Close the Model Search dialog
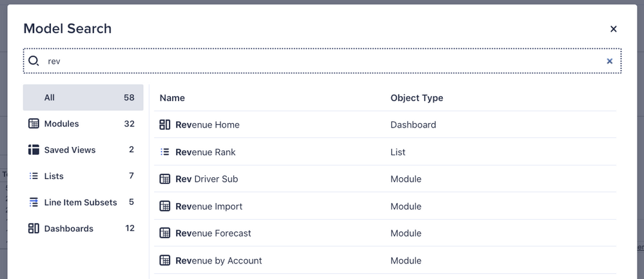This screenshot has height=279, width=644. [613, 29]
